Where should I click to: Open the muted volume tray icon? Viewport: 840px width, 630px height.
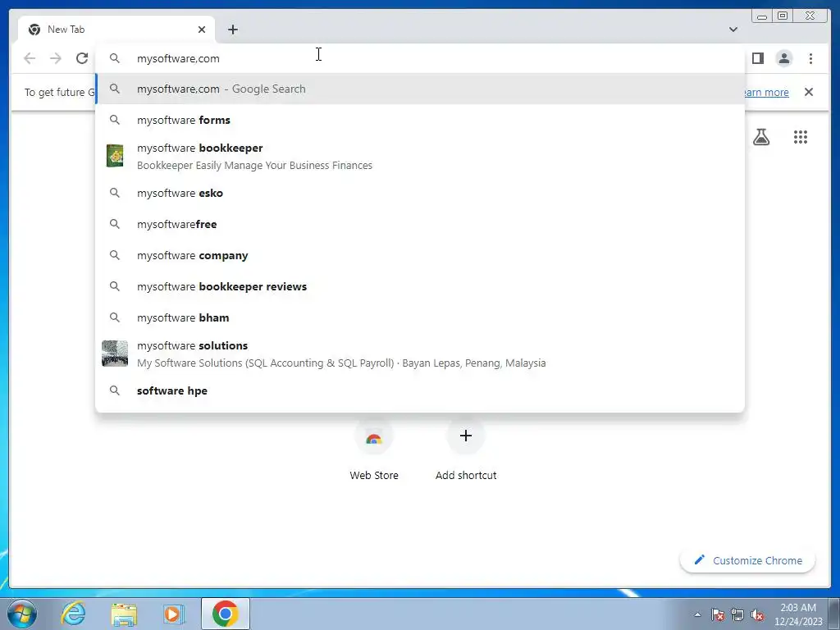pos(757,614)
